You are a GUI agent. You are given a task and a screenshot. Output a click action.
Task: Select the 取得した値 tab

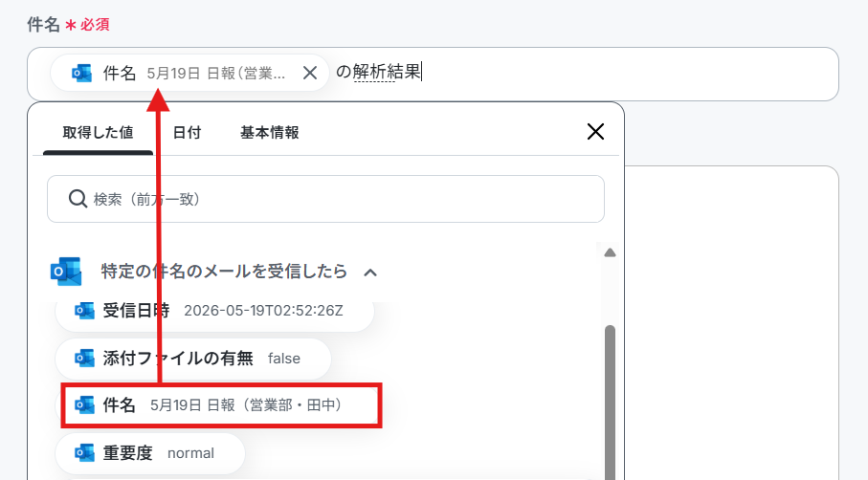click(x=98, y=133)
